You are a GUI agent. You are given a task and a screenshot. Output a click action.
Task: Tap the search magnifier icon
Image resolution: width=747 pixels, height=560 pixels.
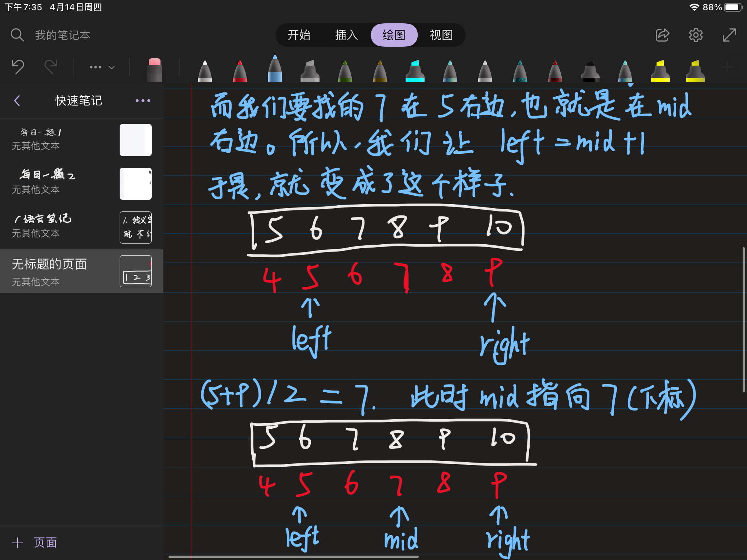pyautogui.click(x=17, y=35)
